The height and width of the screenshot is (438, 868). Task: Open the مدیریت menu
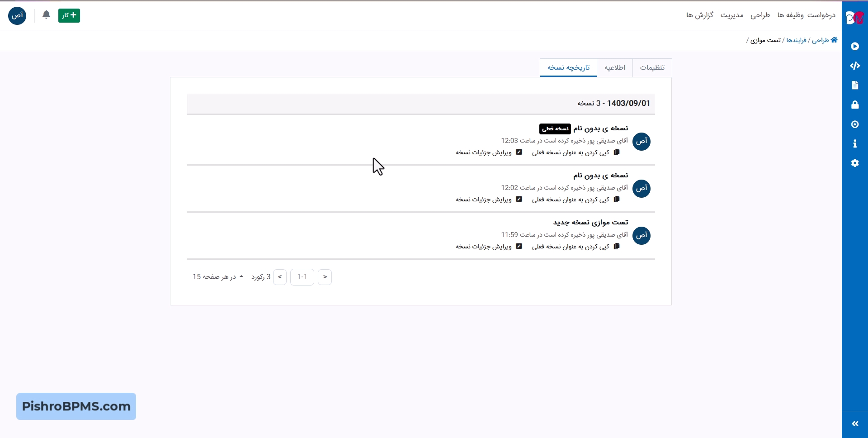click(x=732, y=15)
